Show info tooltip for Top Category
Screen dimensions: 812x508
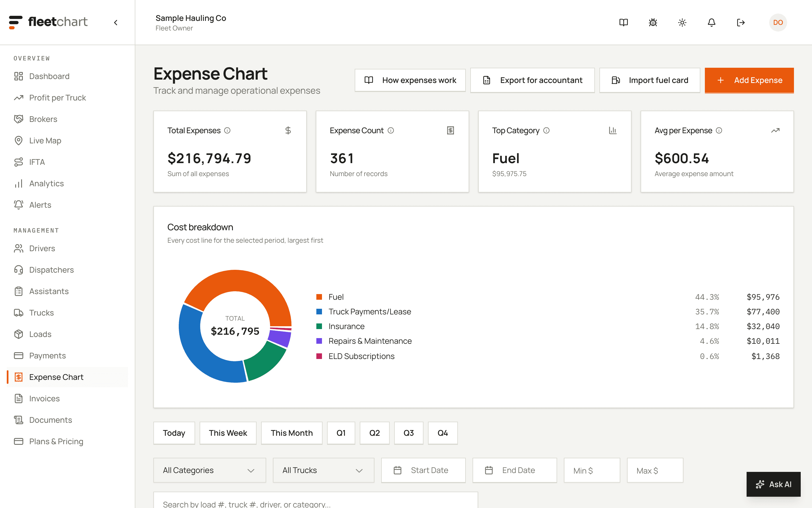547,130
